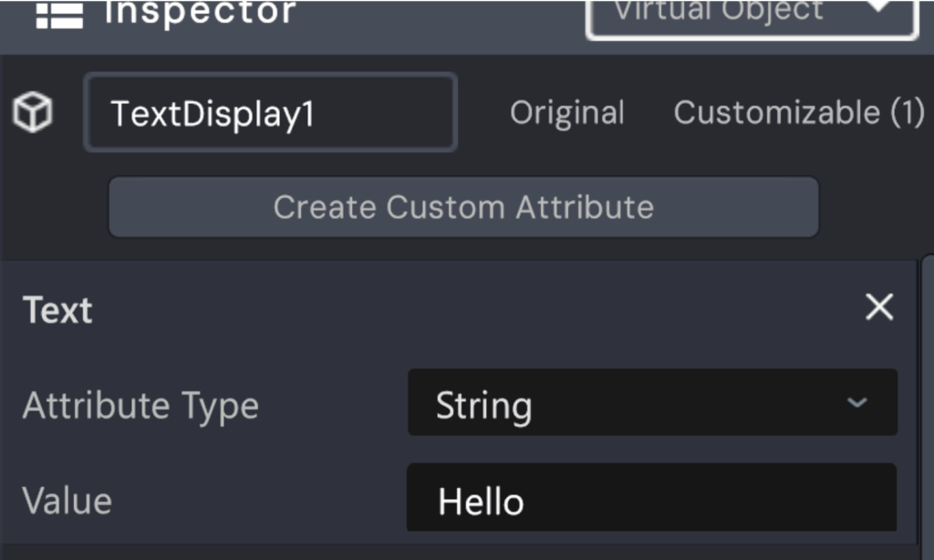Click the Inspector panel list icon
The height and width of the screenshot is (560, 934).
[x=59, y=16]
